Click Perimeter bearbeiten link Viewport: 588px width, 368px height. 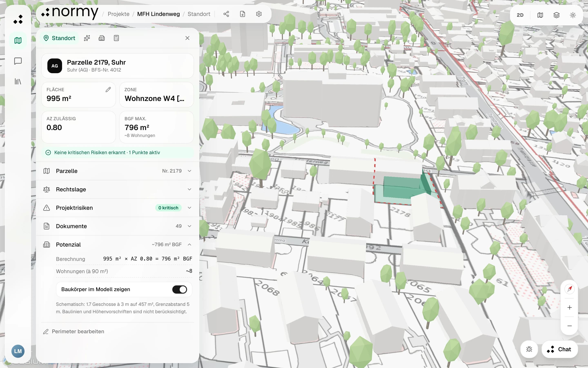point(74,331)
